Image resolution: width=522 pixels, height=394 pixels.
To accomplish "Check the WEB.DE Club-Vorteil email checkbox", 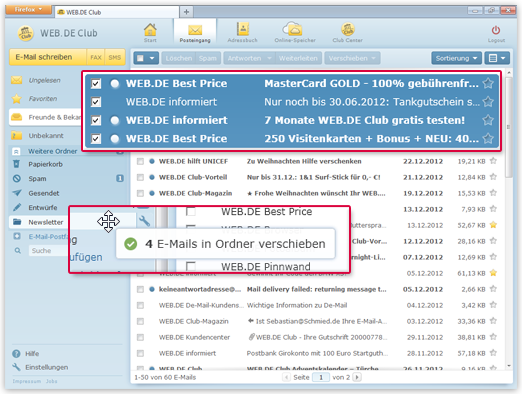I will click(x=140, y=177).
